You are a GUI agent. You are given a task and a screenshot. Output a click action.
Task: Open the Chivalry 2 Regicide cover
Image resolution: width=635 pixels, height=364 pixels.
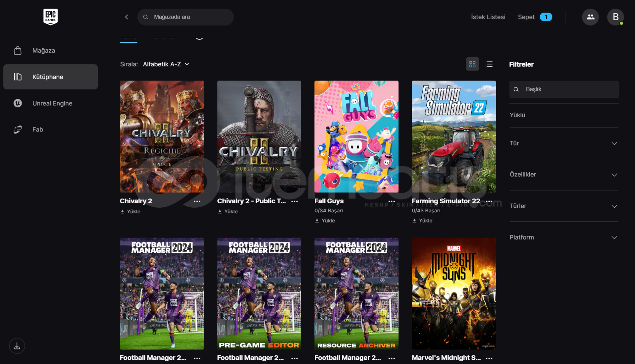click(x=162, y=136)
